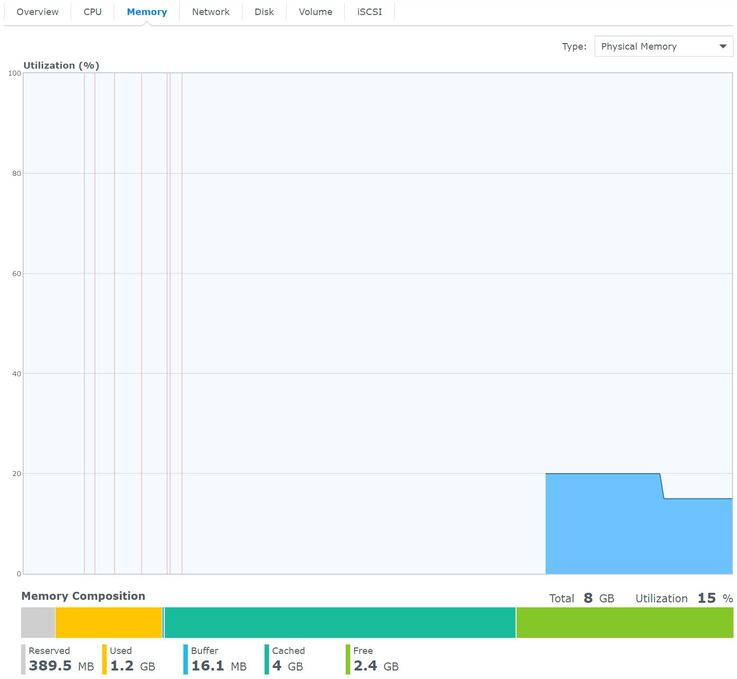Click the Utilization 15 % readout

click(x=684, y=598)
